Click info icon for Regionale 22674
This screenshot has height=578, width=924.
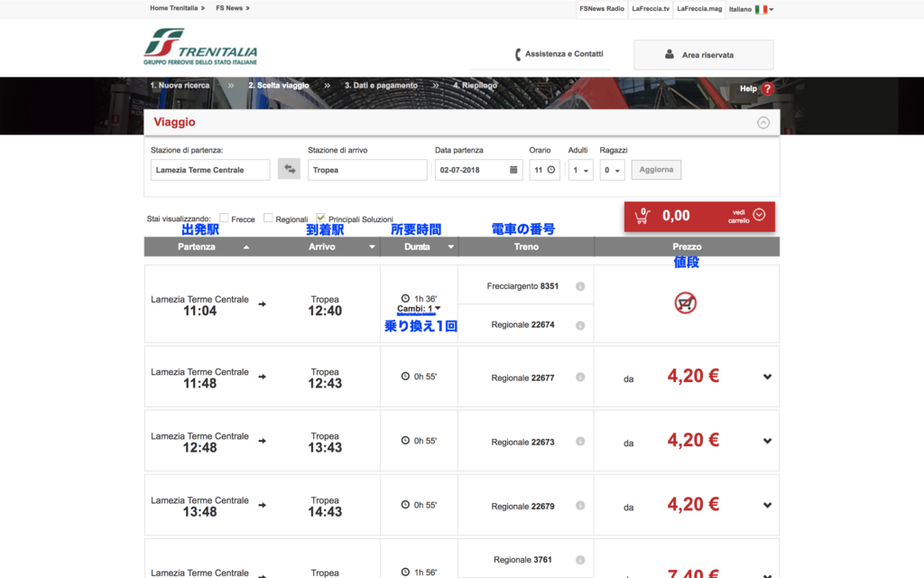tap(580, 325)
